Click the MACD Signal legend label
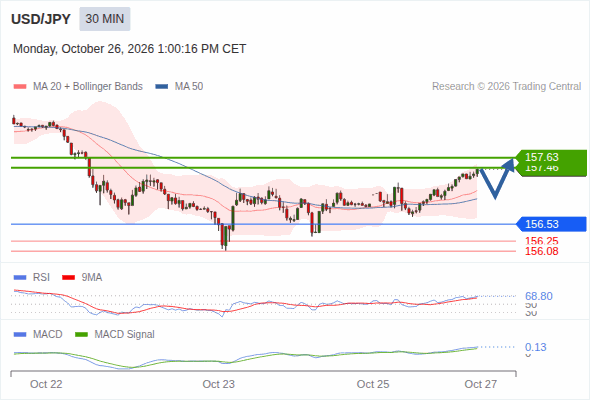Viewport: 590px width, 400px height. pyautogui.click(x=125, y=334)
